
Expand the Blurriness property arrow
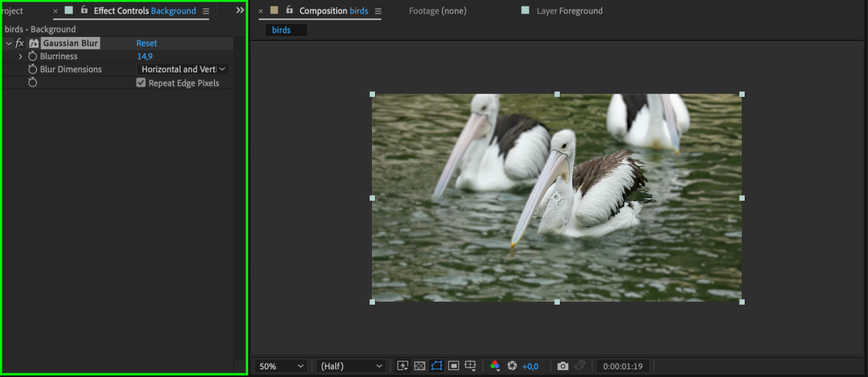tap(20, 56)
